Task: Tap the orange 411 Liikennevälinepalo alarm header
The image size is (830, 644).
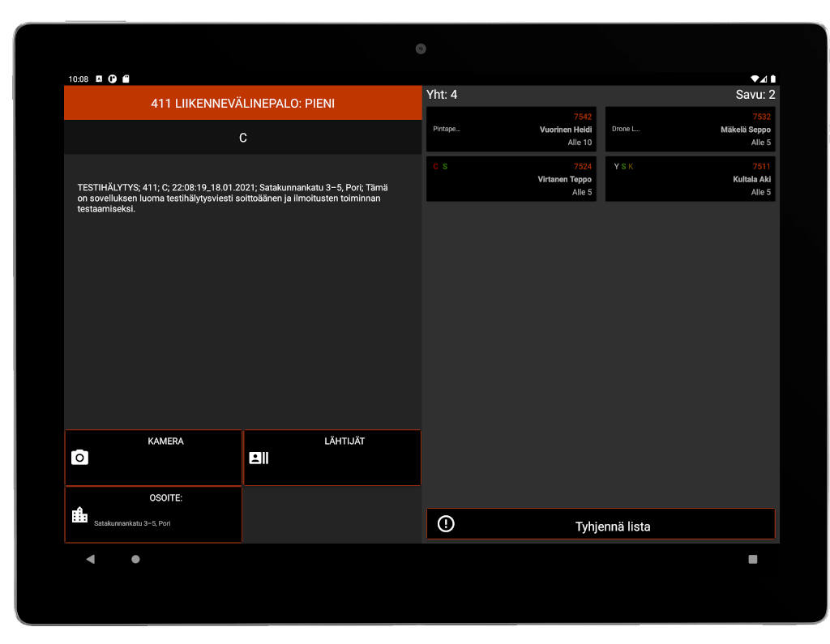Action: [x=242, y=104]
